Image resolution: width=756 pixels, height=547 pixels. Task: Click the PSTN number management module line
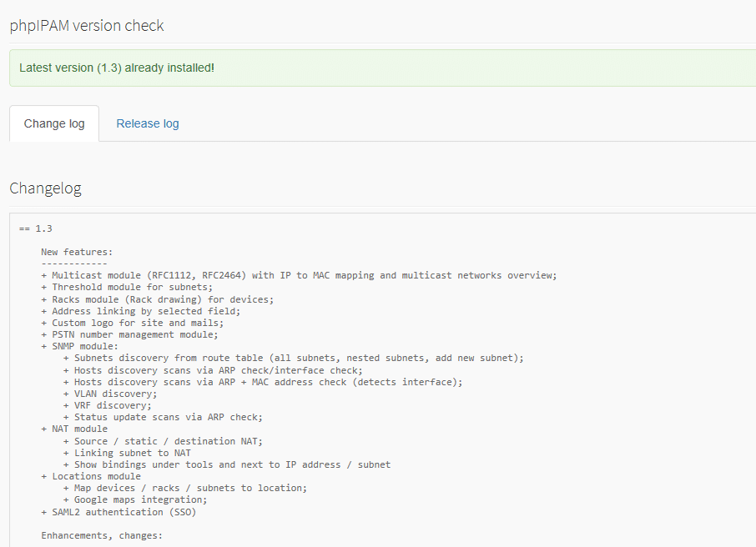129,334
